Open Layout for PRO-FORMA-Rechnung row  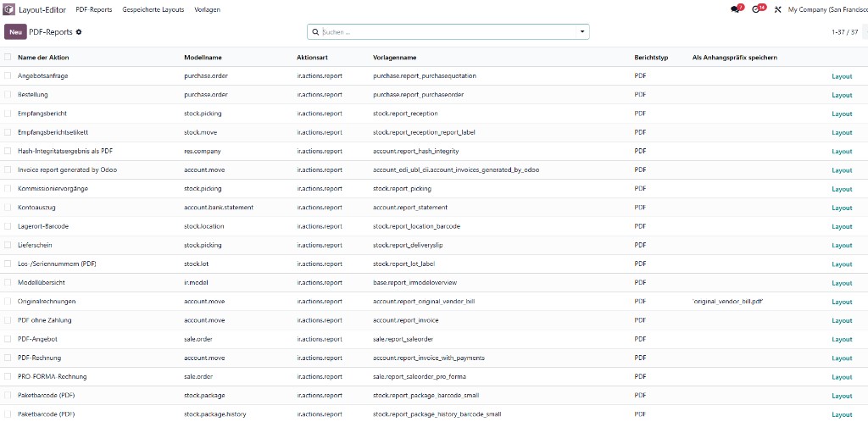[842, 377]
